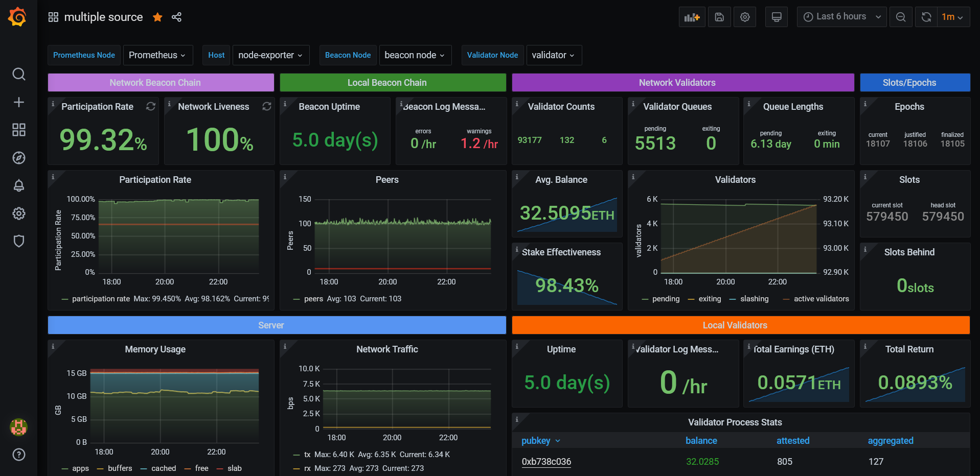This screenshot has height=476, width=980.
Task: Open the Stake Effectiveness panel title menu
Action: (x=561, y=252)
